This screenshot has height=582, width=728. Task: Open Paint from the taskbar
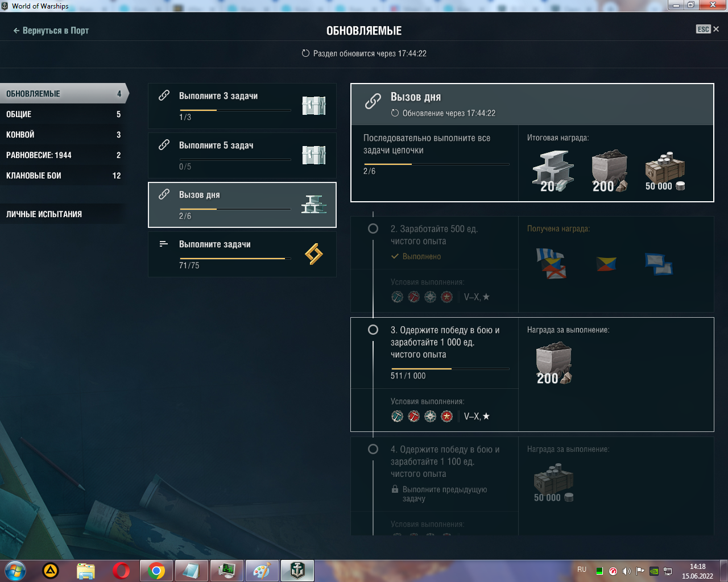tap(262, 571)
